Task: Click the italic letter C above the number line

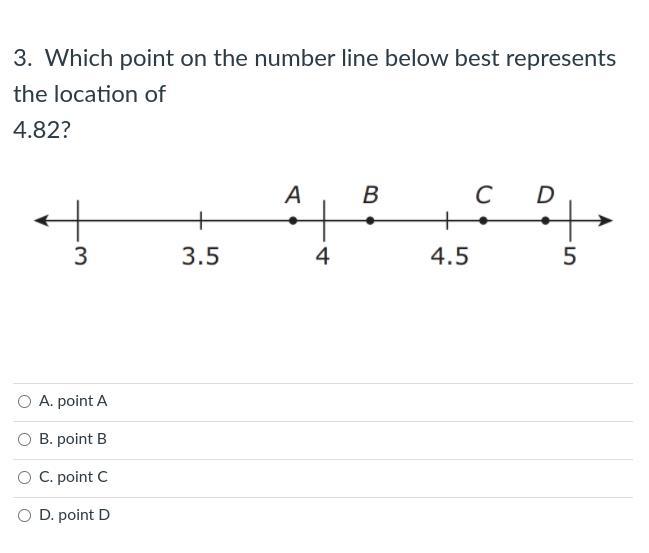Action: click(483, 194)
